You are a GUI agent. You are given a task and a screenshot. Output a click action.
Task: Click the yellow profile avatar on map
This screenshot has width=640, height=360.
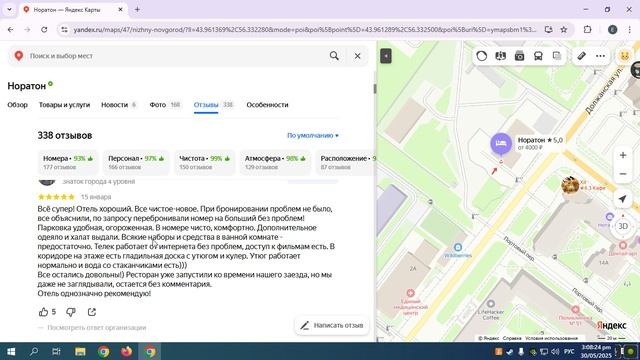tap(624, 56)
